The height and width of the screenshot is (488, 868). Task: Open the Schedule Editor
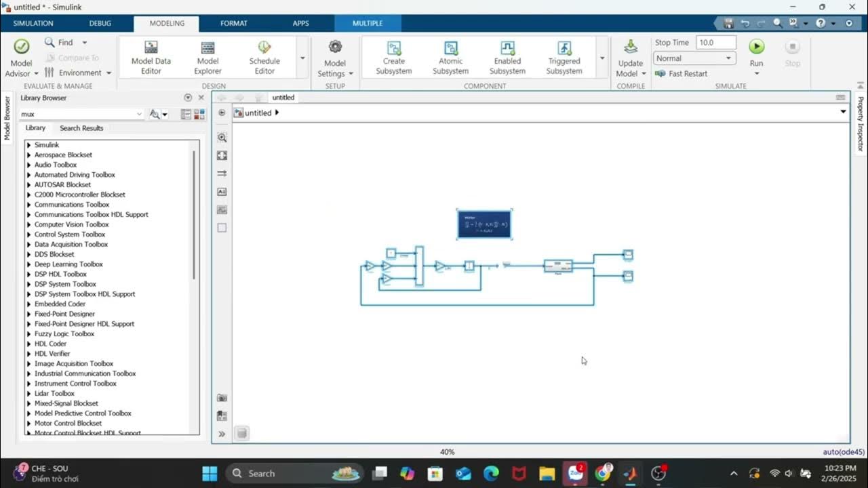click(264, 58)
